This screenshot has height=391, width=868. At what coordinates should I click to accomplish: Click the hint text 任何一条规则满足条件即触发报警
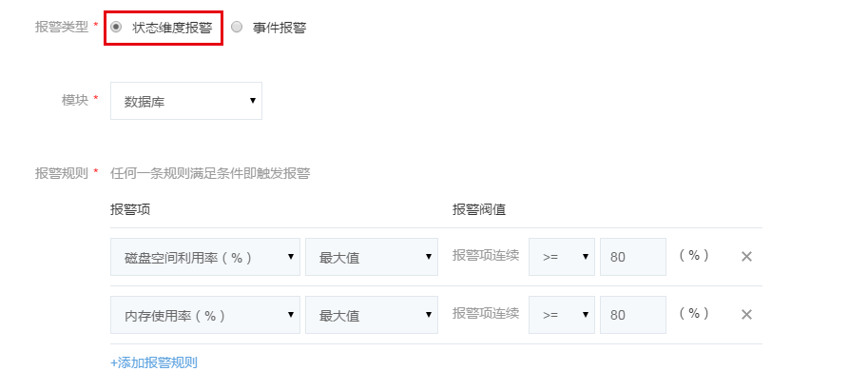(x=210, y=173)
